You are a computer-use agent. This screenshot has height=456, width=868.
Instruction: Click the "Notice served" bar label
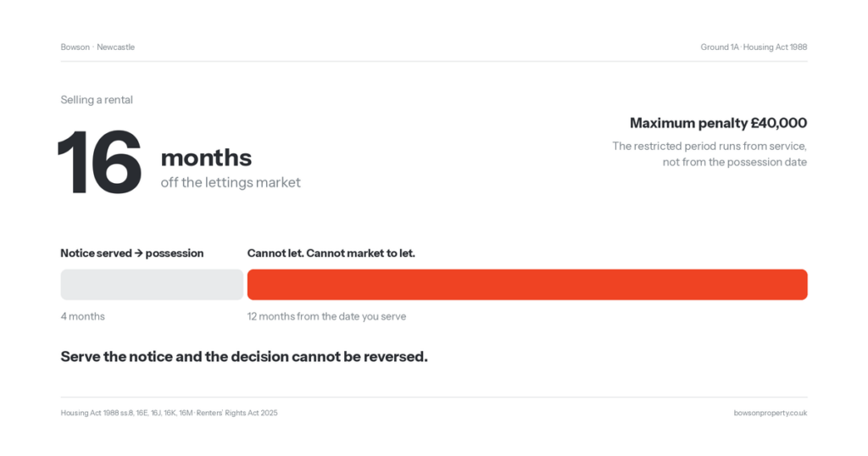click(x=97, y=253)
